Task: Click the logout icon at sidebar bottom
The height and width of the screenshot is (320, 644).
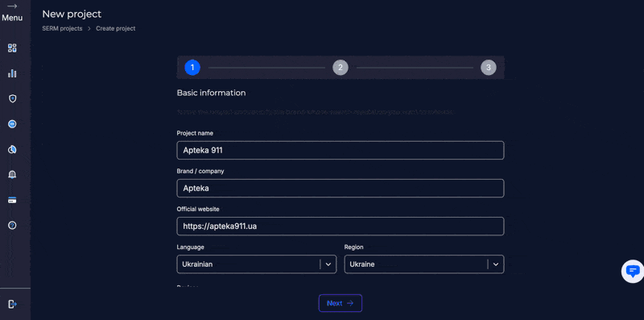Action: [x=12, y=304]
